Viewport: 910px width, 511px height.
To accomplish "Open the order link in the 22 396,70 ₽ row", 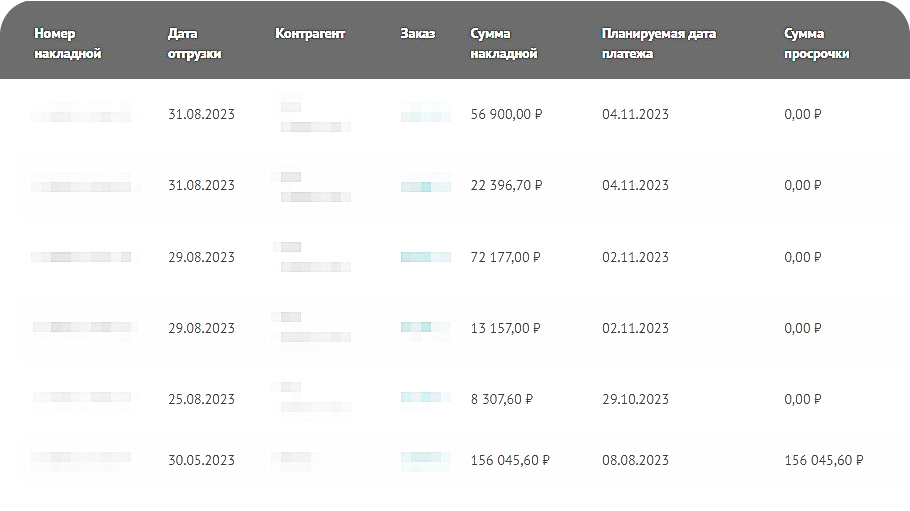I will 425,186.
